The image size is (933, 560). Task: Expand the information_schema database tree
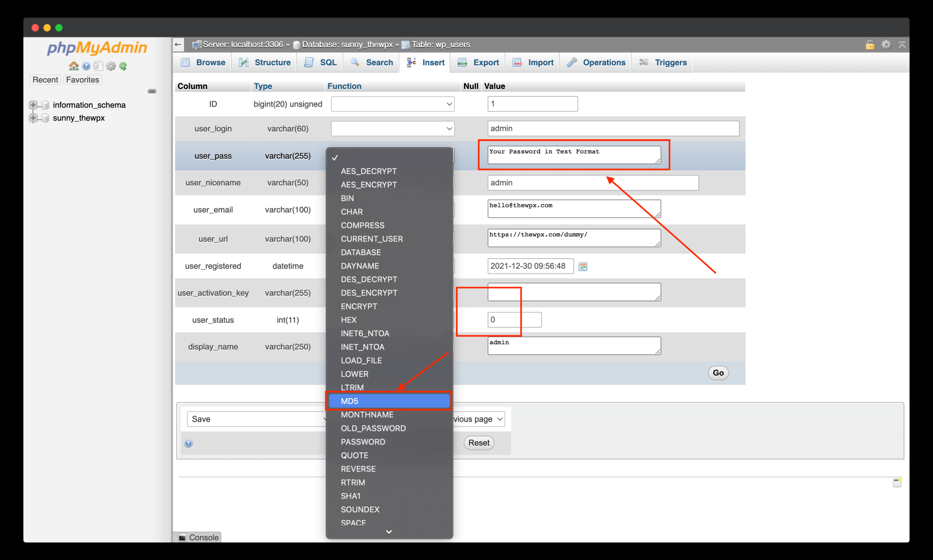[33, 105]
